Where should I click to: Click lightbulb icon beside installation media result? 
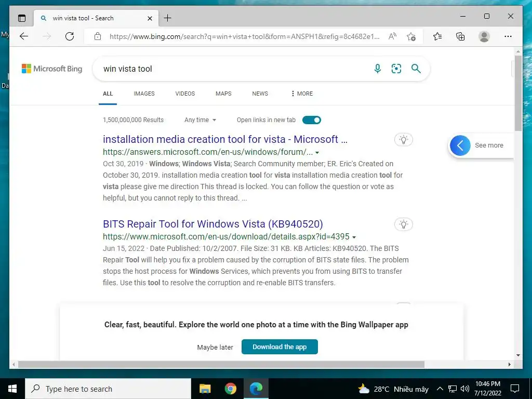point(403,139)
